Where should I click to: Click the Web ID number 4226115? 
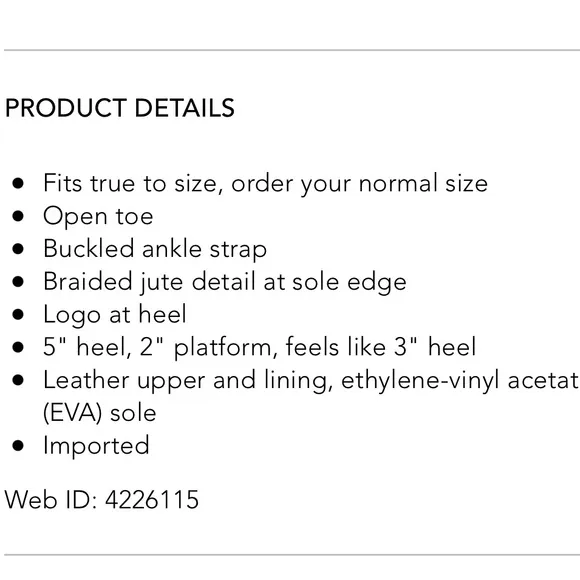[152, 500]
